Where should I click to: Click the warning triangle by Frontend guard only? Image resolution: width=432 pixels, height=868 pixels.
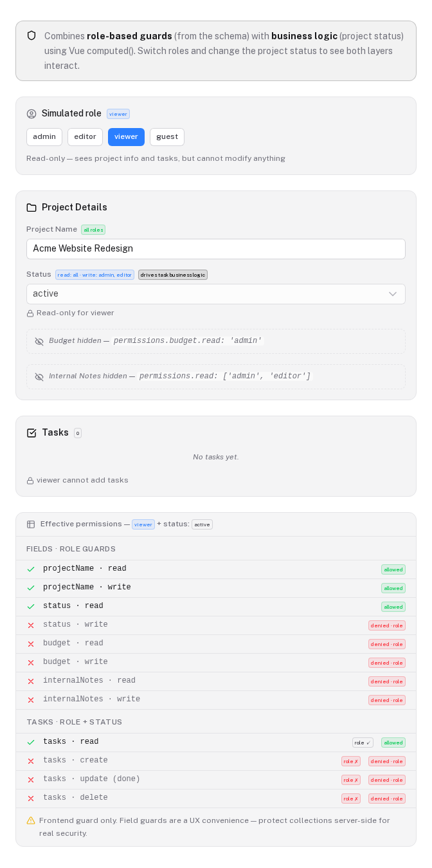(31, 820)
